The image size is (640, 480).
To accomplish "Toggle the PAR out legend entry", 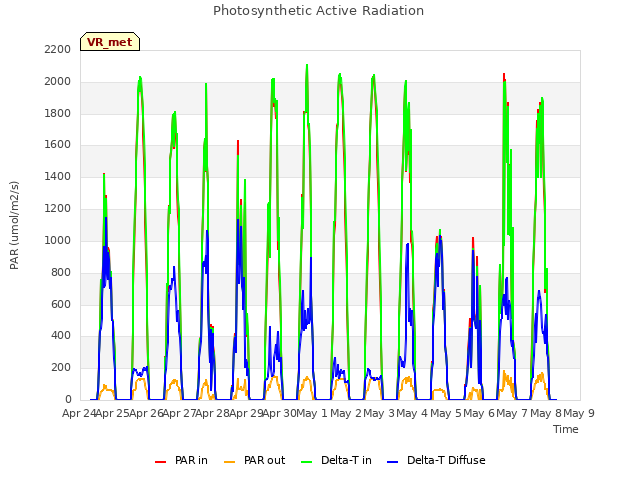I will pyautogui.click(x=254, y=460).
